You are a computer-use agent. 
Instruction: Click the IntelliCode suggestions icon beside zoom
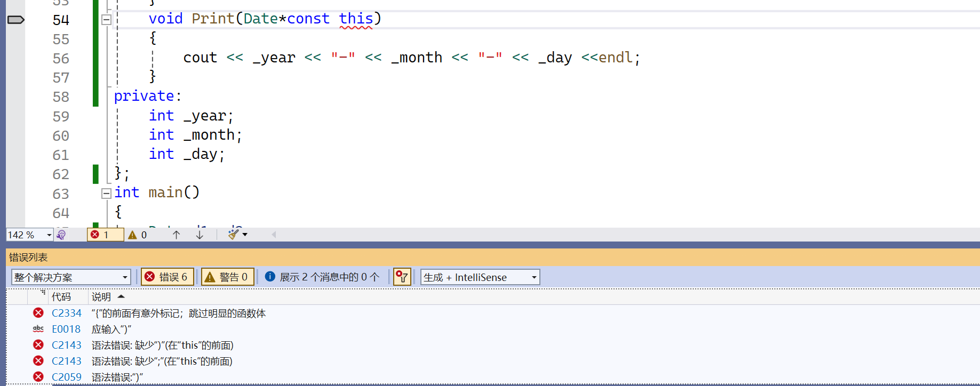[x=61, y=235]
